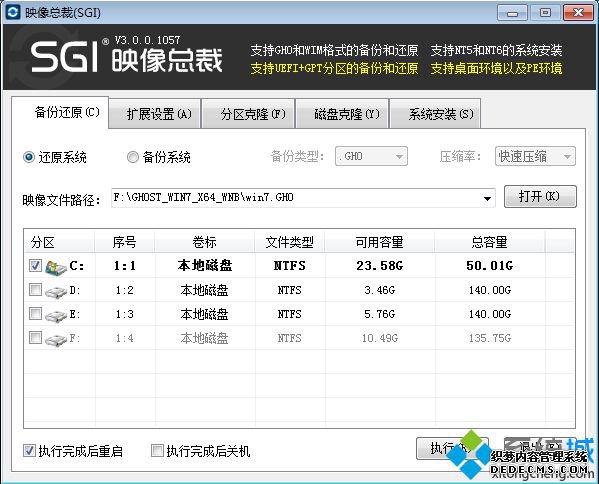Sort by 文件类型 column header

click(290, 242)
